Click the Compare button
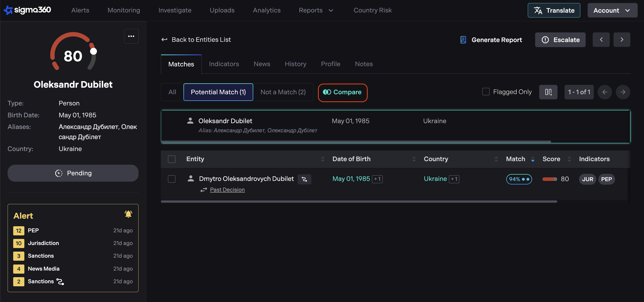This screenshot has height=302, width=644. (x=342, y=92)
